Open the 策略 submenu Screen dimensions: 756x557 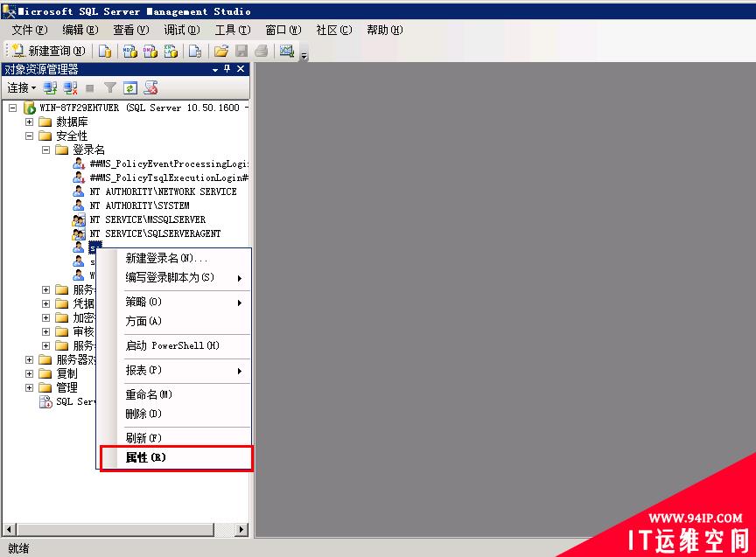click(174, 303)
